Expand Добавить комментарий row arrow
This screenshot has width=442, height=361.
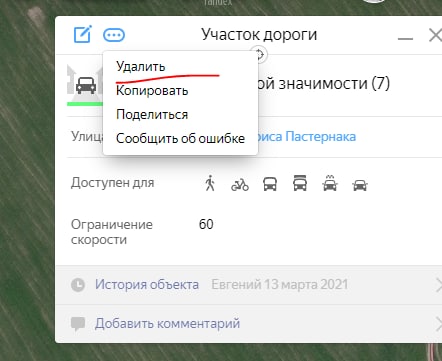pos(438,324)
